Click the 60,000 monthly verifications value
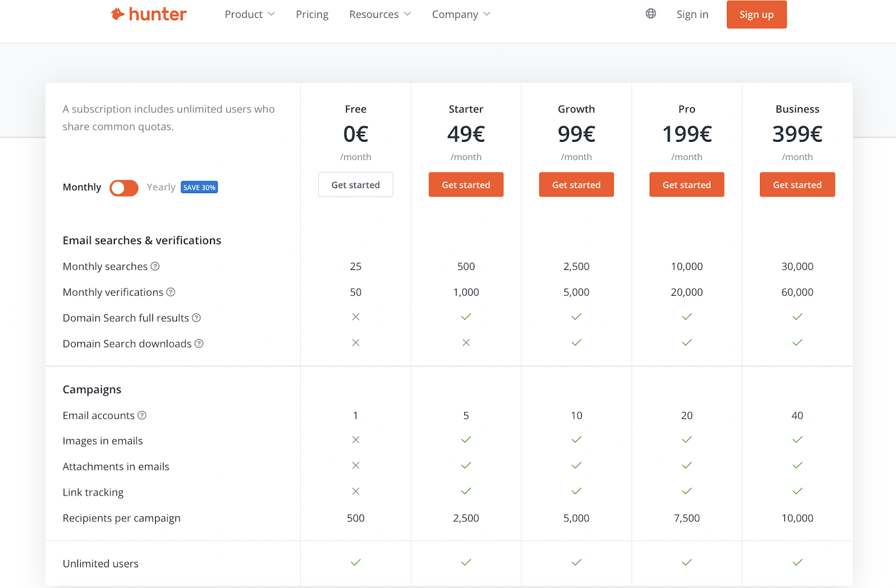Image resolution: width=896 pixels, height=588 pixels. tap(797, 292)
